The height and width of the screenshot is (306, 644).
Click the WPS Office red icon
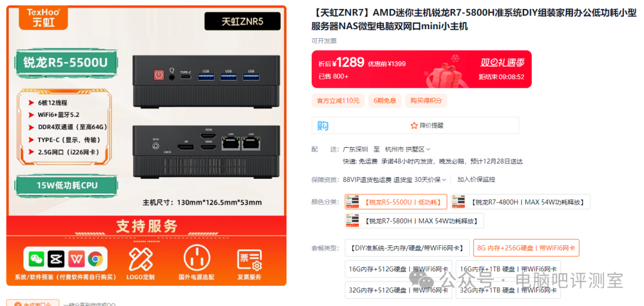(x=76, y=259)
